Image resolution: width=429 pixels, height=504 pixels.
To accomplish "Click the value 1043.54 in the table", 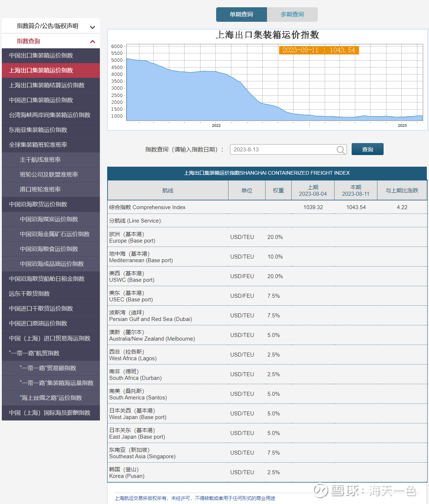I will pyautogui.click(x=356, y=207).
